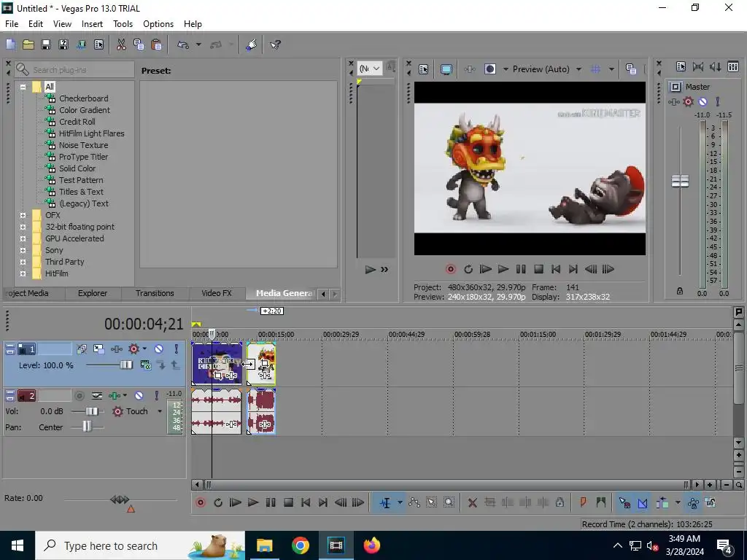The width and height of the screenshot is (747, 560).
Task: Open the File menu
Action: (x=12, y=24)
